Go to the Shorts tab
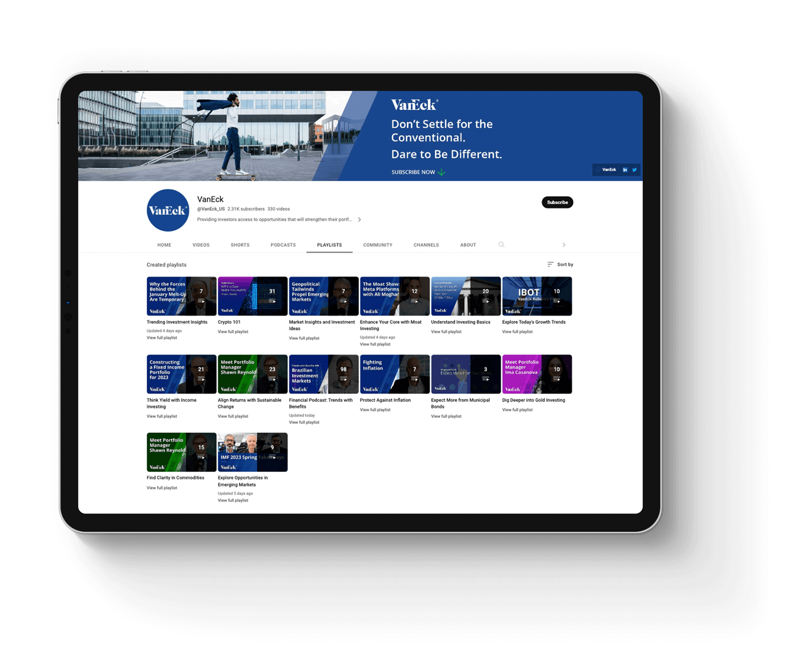 pos(240,245)
